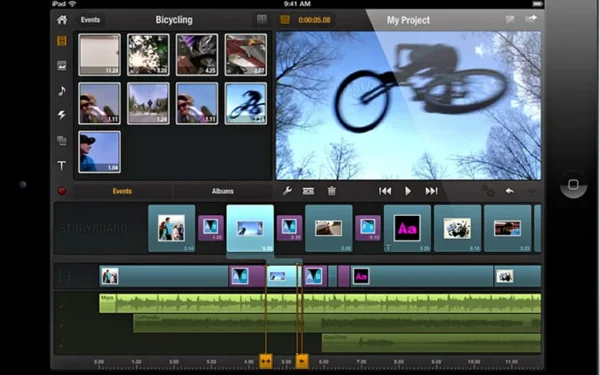600x375 pixels.
Task: Select the first A/B transition on the timeline track
Action: click(247, 276)
